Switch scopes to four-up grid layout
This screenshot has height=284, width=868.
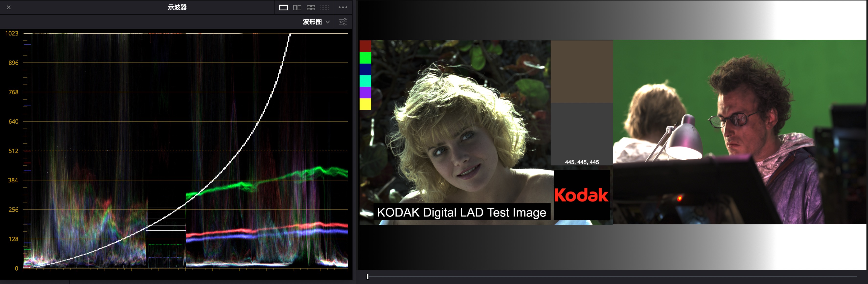point(311,7)
